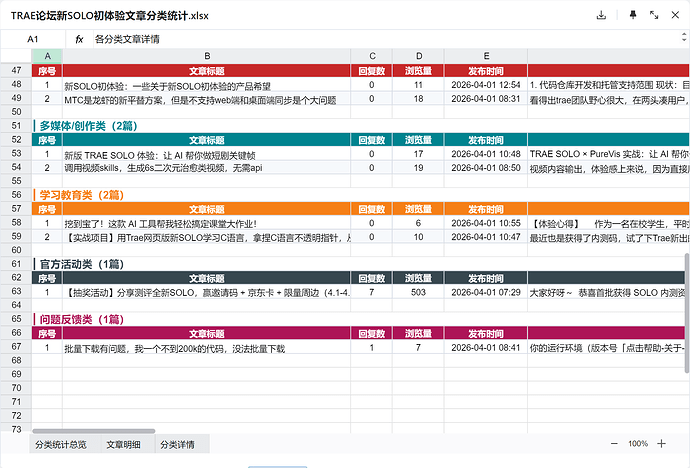The height and width of the screenshot is (468, 690).
Task: Select cell starting TRAE SOLO × PureVis 实战
Action: (x=609, y=154)
